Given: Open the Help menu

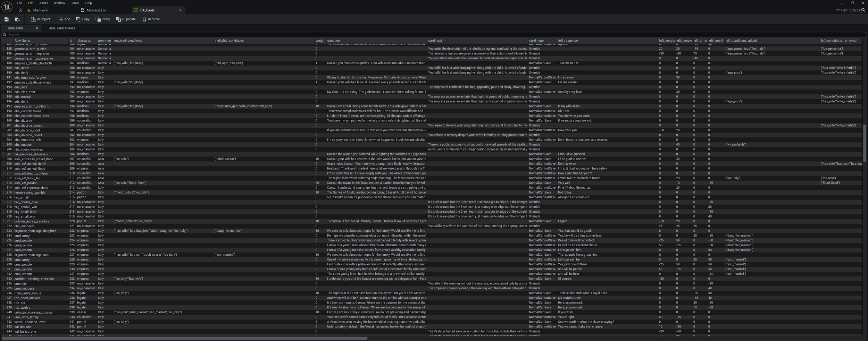Looking at the screenshot, I should (x=89, y=3).
